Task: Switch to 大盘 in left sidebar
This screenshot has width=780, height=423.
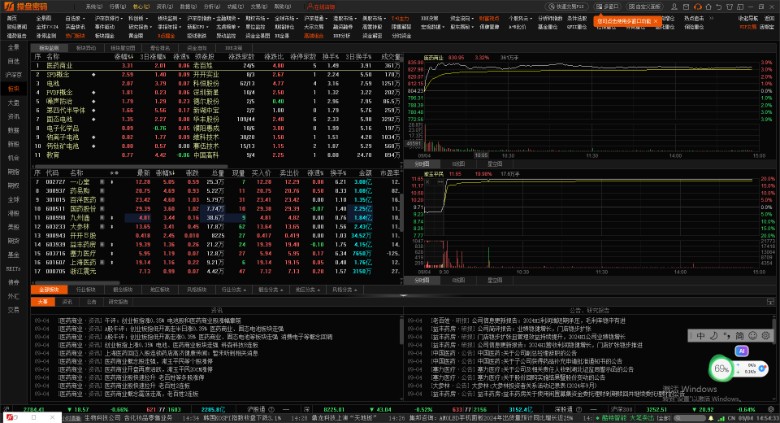Action: point(13,102)
